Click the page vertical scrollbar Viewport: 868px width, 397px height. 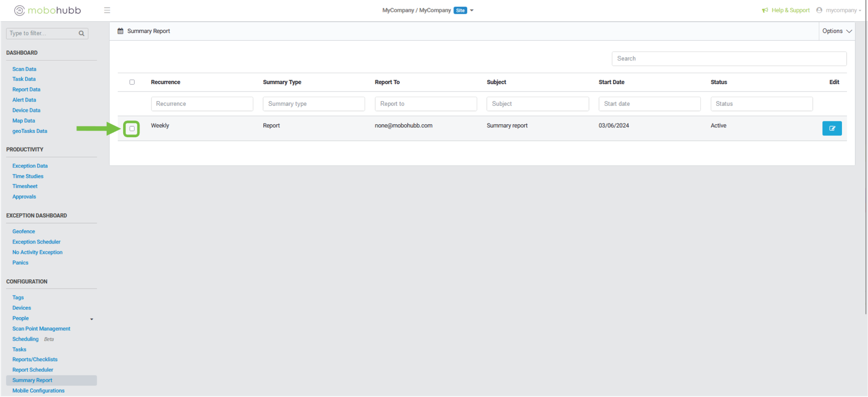tap(865, 163)
